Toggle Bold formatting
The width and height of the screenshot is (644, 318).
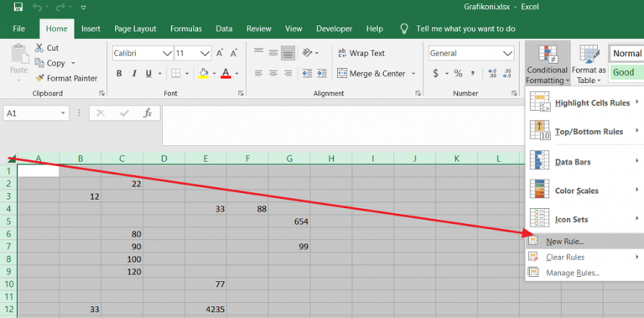click(x=119, y=74)
